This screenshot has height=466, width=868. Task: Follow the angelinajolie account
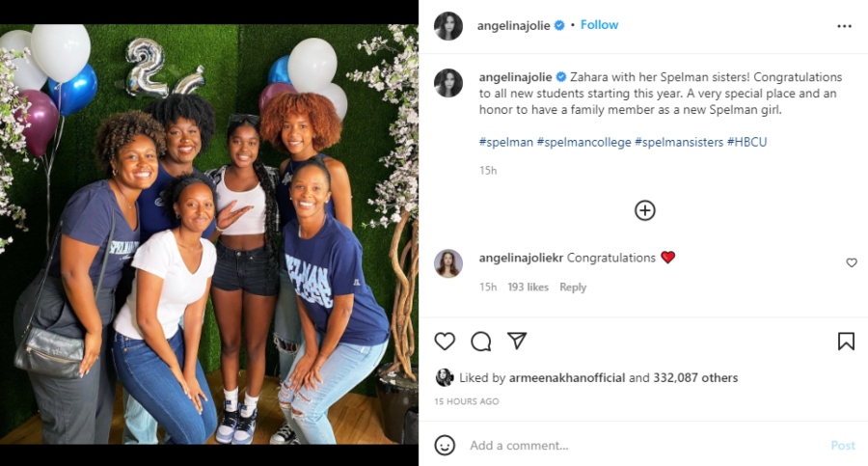(599, 25)
